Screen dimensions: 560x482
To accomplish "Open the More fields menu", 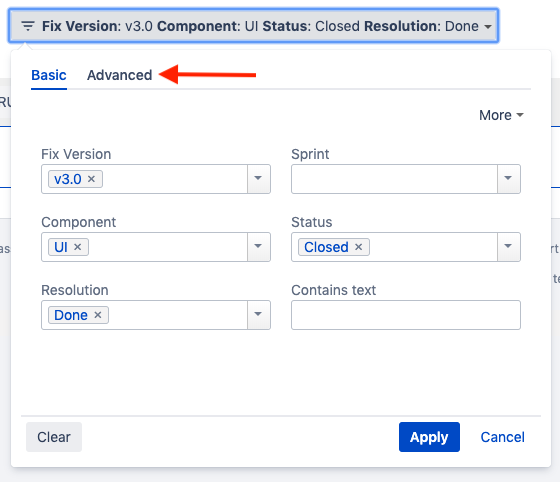I will pos(501,115).
